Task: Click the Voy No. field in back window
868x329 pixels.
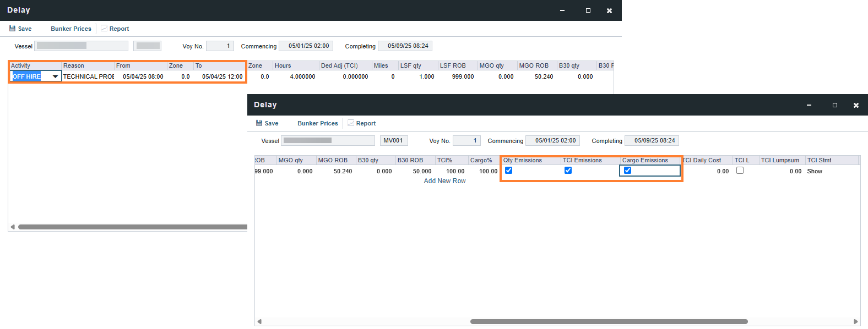Action: (x=220, y=46)
